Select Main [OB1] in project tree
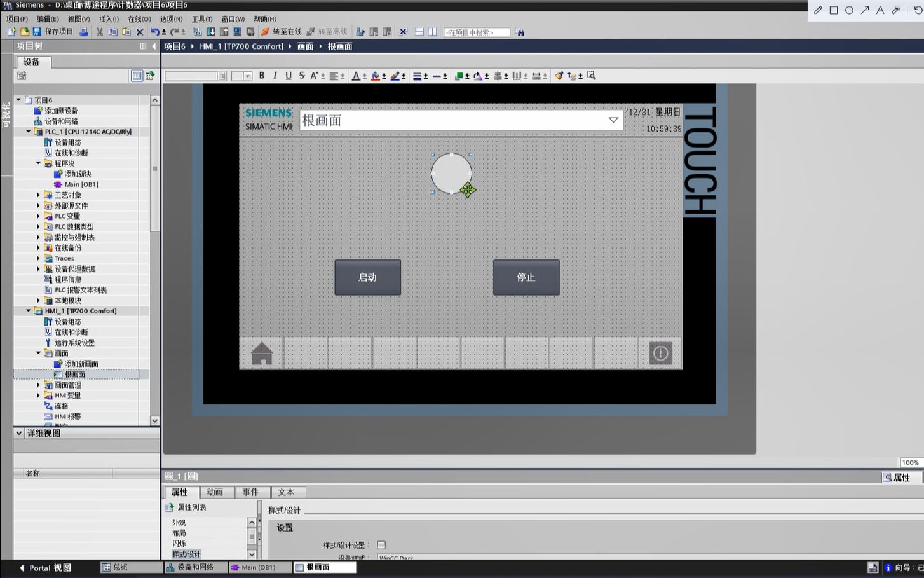The width and height of the screenshot is (924, 578). point(81,184)
